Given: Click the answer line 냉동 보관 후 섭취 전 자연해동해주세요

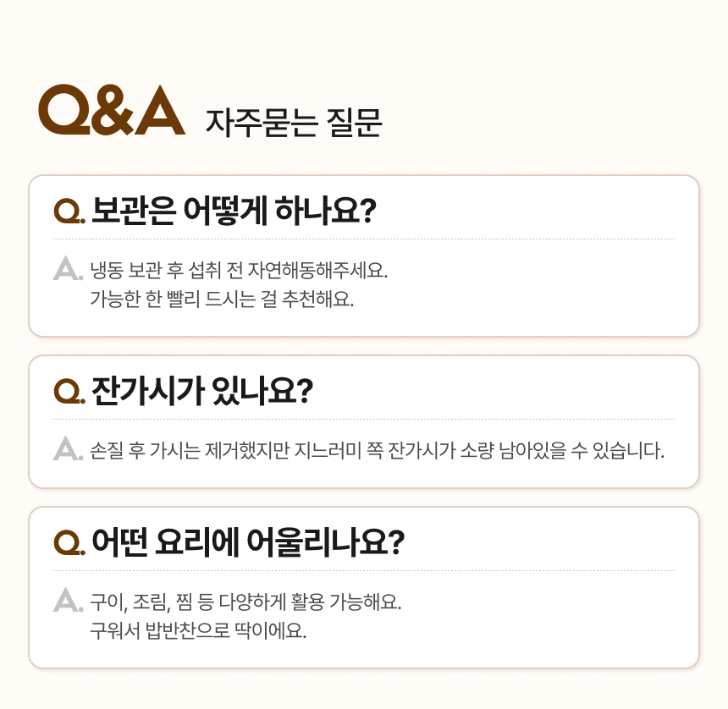Looking at the screenshot, I should click(239, 272).
